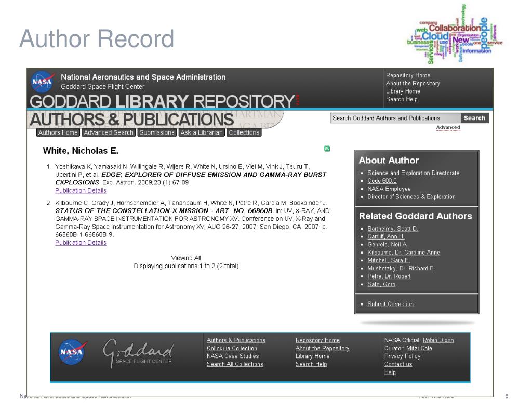Select the Ask a Librarian tab
This screenshot has height=411, width=532.
point(202,132)
